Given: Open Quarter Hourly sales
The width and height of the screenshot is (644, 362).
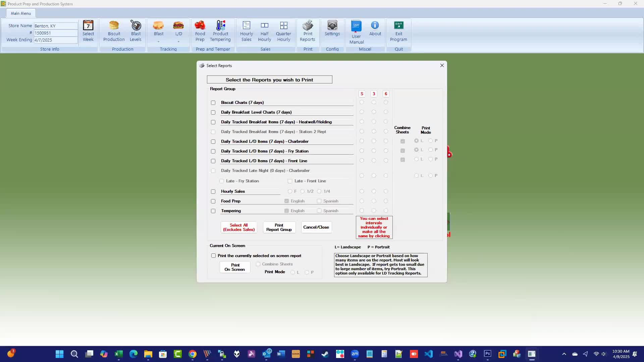Looking at the screenshot, I should pyautogui.click(x=284, y=31).
